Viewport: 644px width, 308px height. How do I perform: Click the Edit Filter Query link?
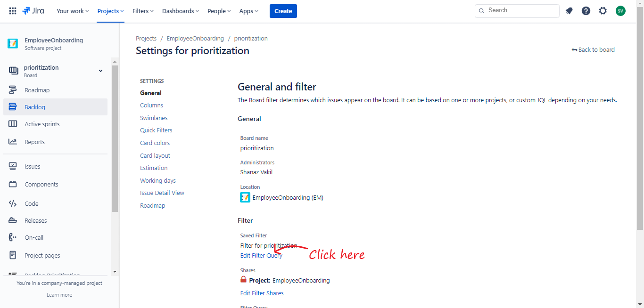(x=261, y=256)
